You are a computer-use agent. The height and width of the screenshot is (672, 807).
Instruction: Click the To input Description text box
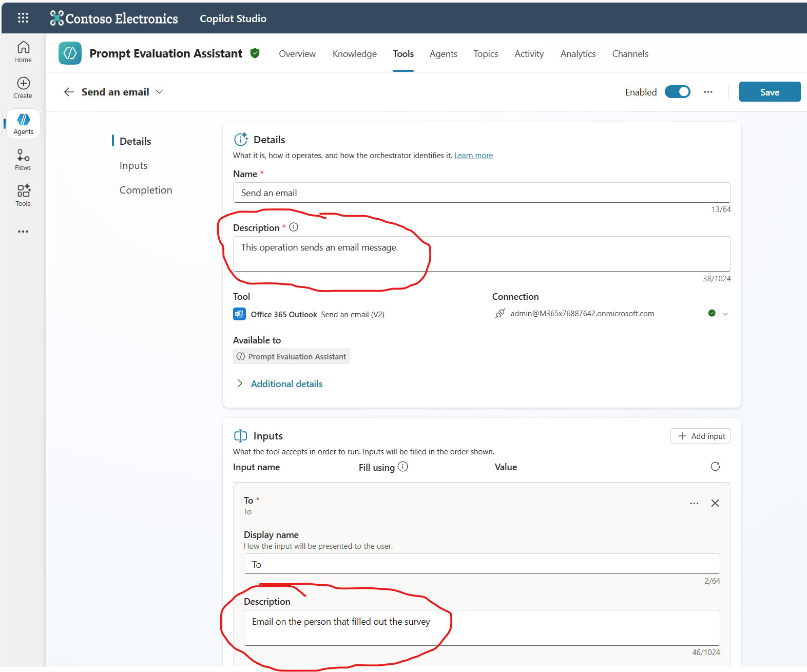482,627
